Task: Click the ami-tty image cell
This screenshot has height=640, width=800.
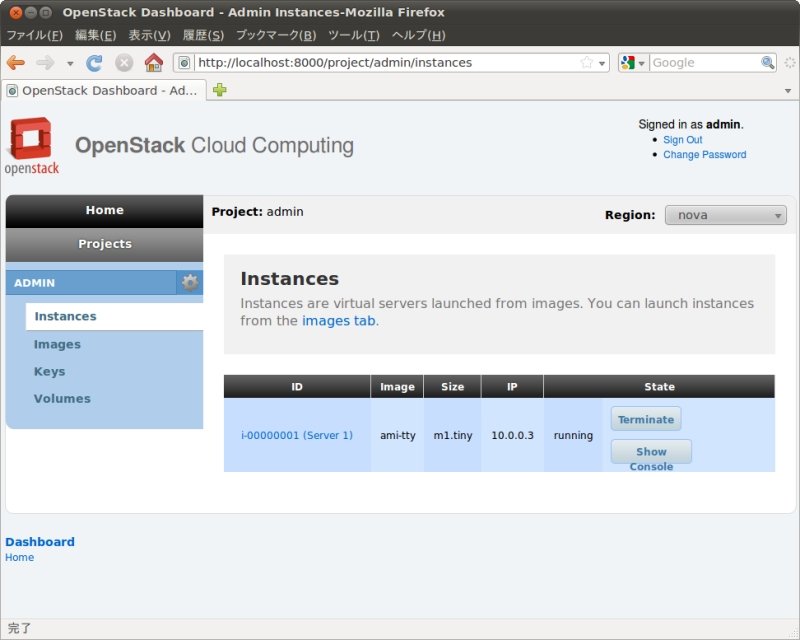Action: point(397,435)
